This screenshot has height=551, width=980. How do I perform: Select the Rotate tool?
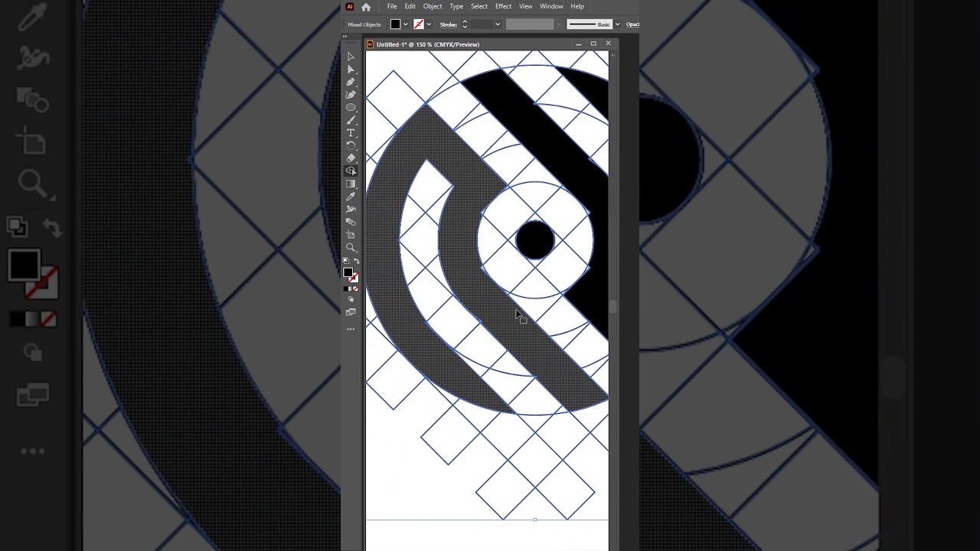coord(351,145)
